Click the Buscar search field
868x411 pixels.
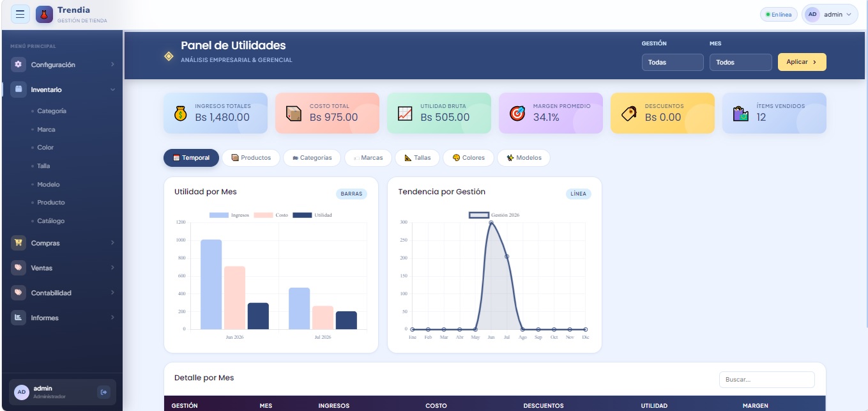click(766, 380)
